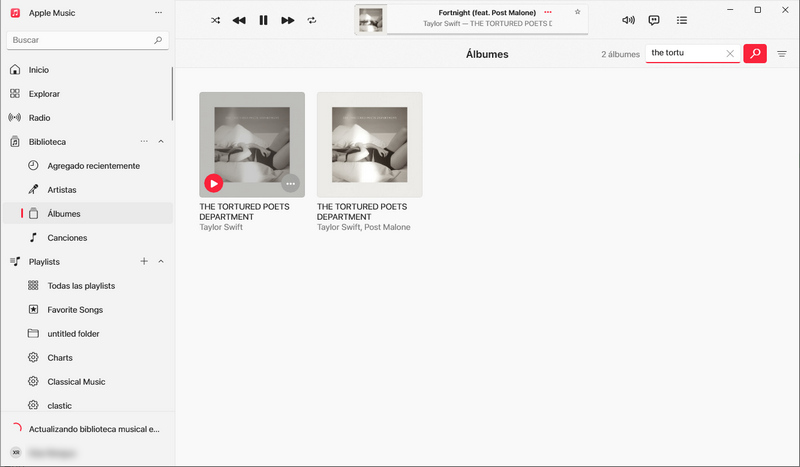Show lyrics panel

pyautogui.click(x=654, y=20)
